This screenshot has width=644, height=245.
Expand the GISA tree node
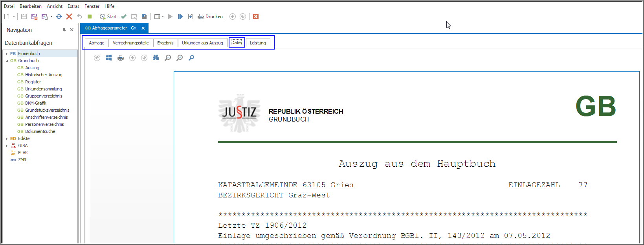coord(7,146)
